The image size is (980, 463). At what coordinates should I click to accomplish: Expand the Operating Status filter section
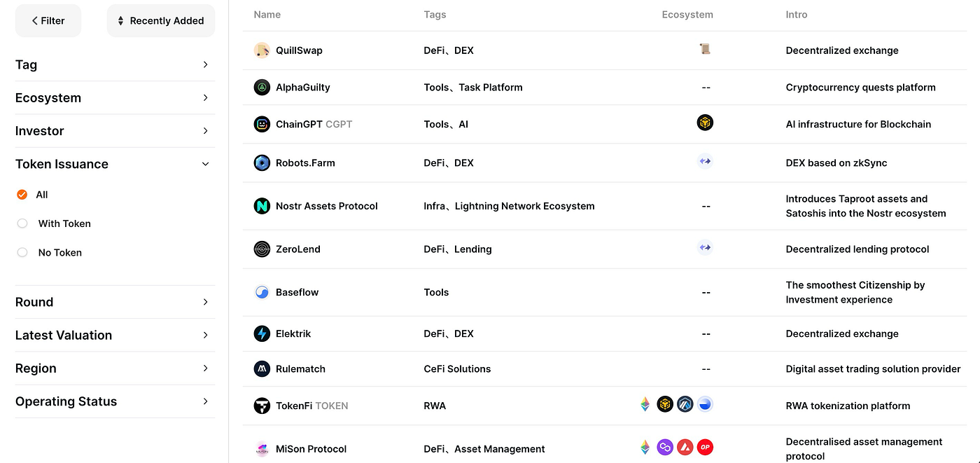tap(115, 401)
